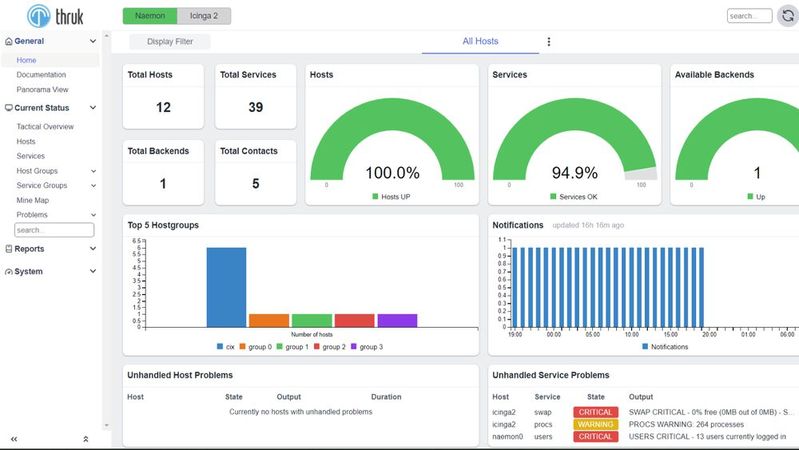Click the double-up arrows at sidebar bottom
Screen dimensions: 799x450
[86, 439]
